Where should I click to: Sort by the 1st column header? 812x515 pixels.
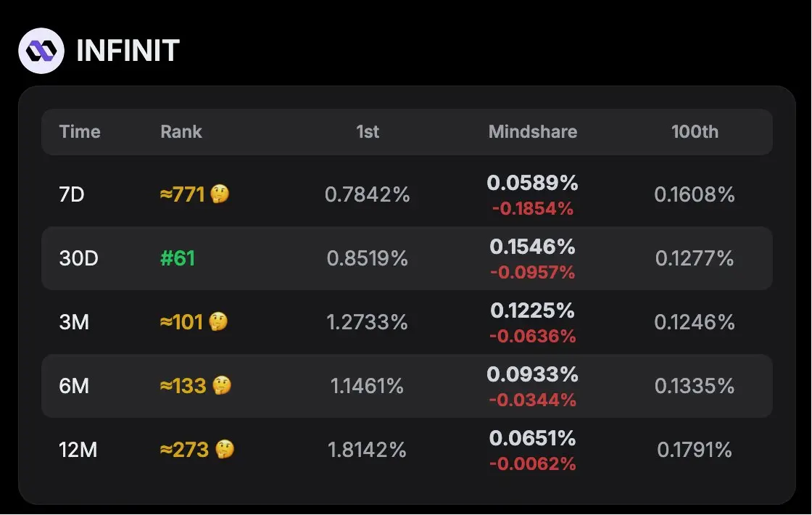point(368,131)
